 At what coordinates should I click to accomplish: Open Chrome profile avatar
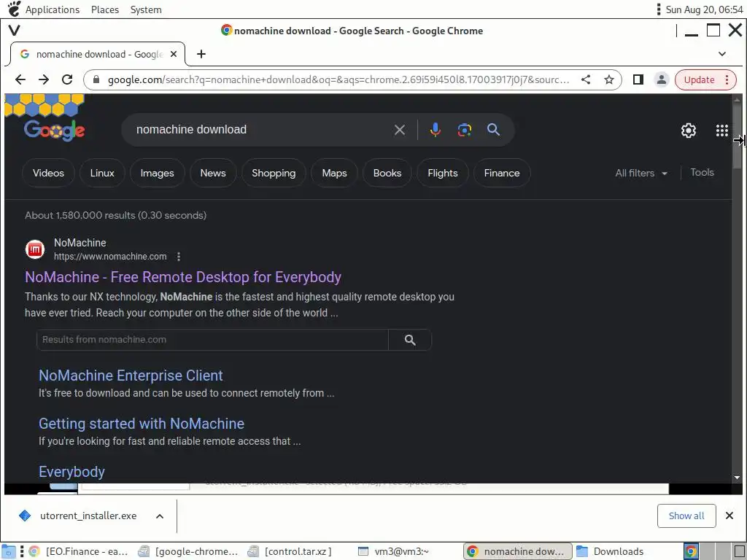(661, 79)
